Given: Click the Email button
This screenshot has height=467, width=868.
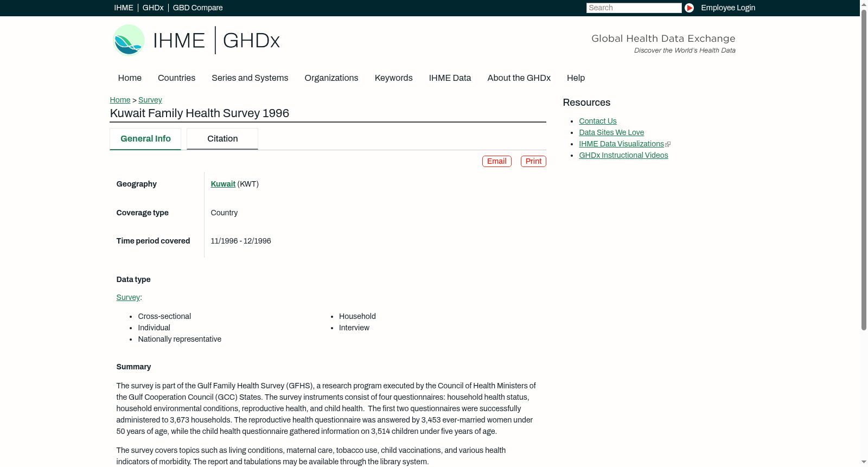Looking at the screenshot, I should point(497,162).
